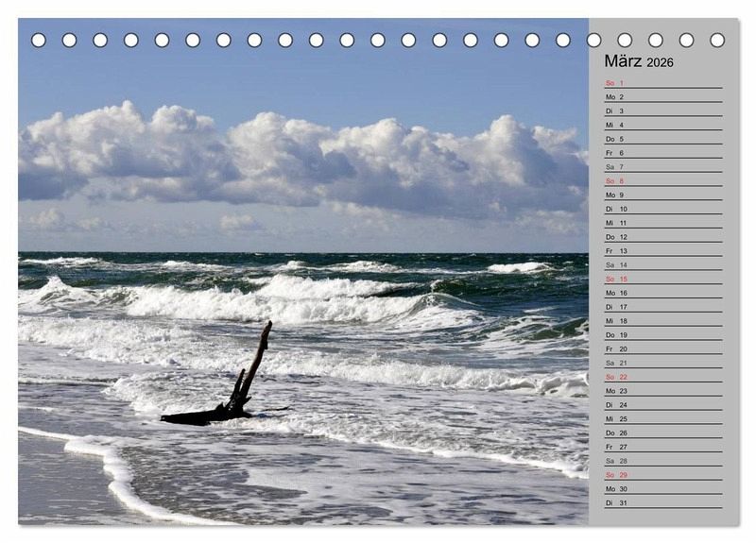Select the Sa 28 calendar entry
Viewport: 756px width, 543px height.
click(662, 461)
